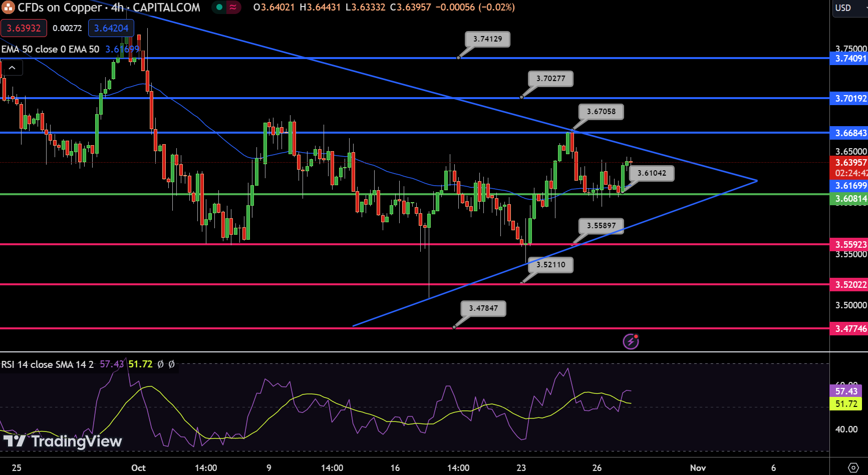This screenshot has width=868, height=475.
Task: Click the 9 date on time axis
Action: tap(269, 468)
